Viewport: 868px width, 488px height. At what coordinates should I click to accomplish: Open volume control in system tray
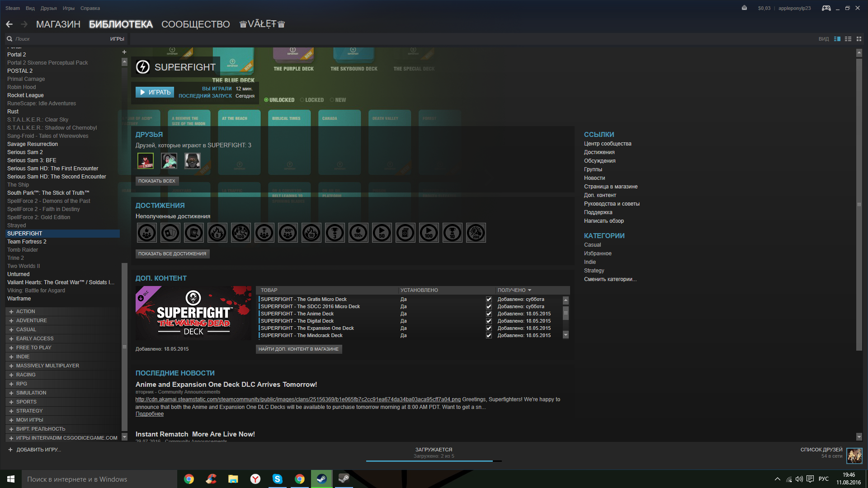tap(799, 479)
